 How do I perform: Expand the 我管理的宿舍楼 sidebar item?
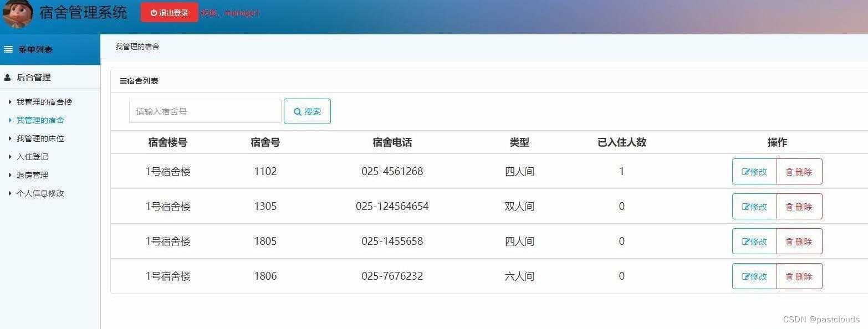(x=42, y=102)
